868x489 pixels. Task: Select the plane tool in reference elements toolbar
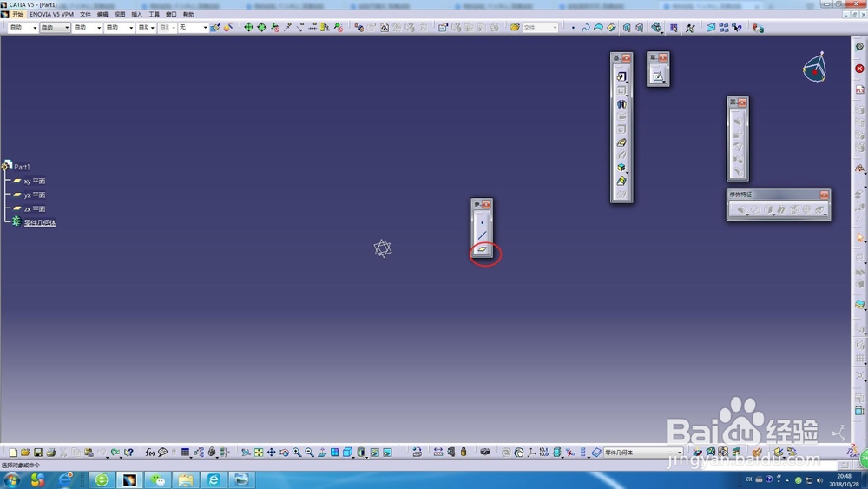pos(482,249)
